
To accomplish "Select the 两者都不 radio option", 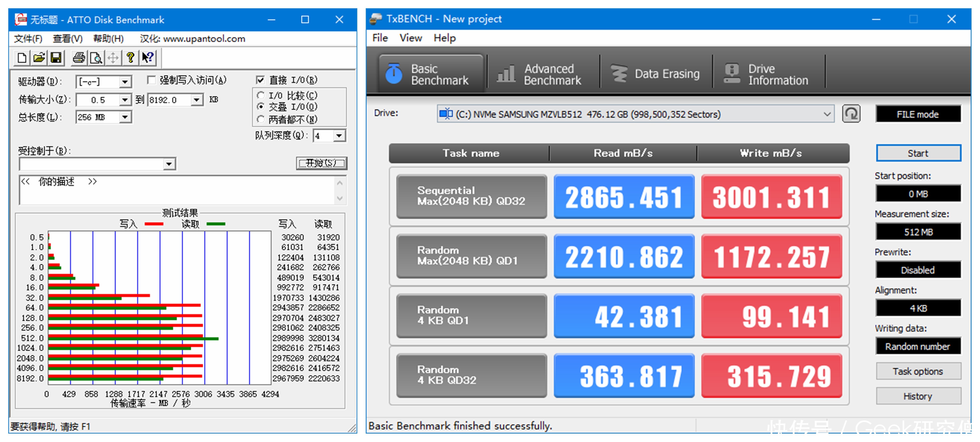I will pos(261,120).
